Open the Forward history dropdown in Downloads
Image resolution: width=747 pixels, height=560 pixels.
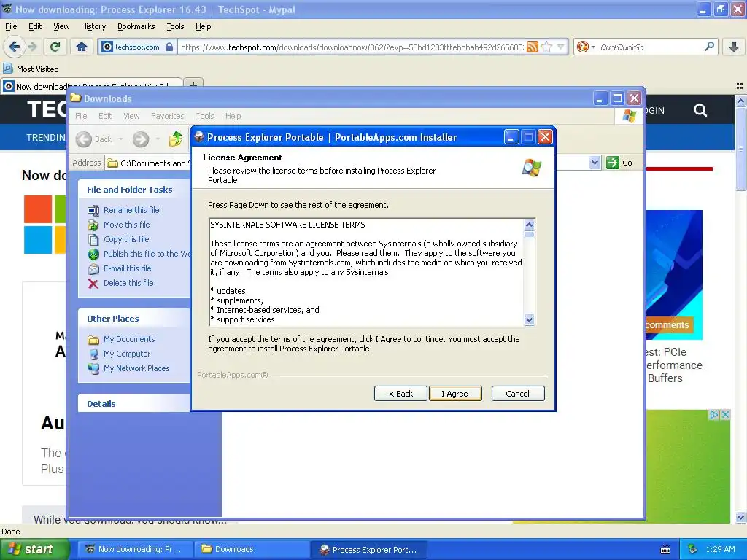click(x=158, y=139)
